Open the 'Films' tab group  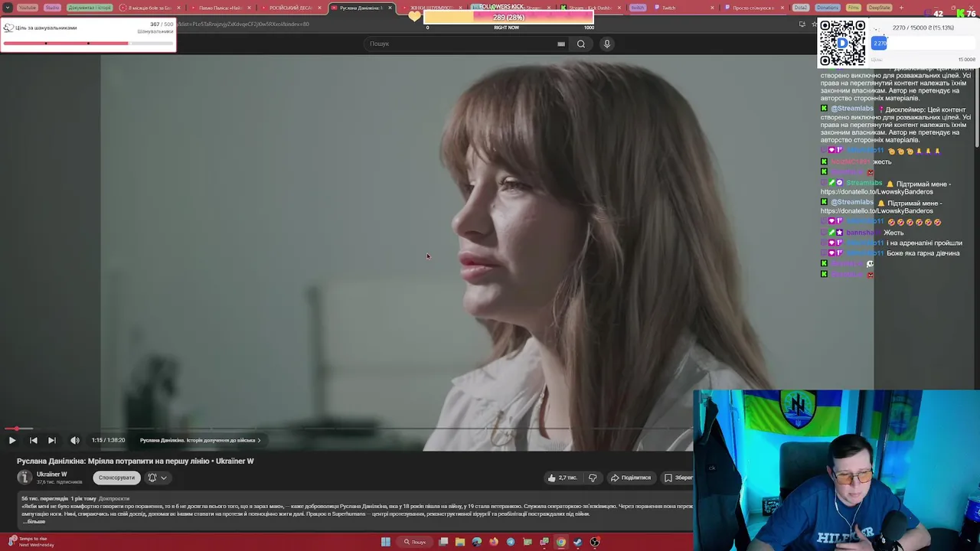[854, 8]
